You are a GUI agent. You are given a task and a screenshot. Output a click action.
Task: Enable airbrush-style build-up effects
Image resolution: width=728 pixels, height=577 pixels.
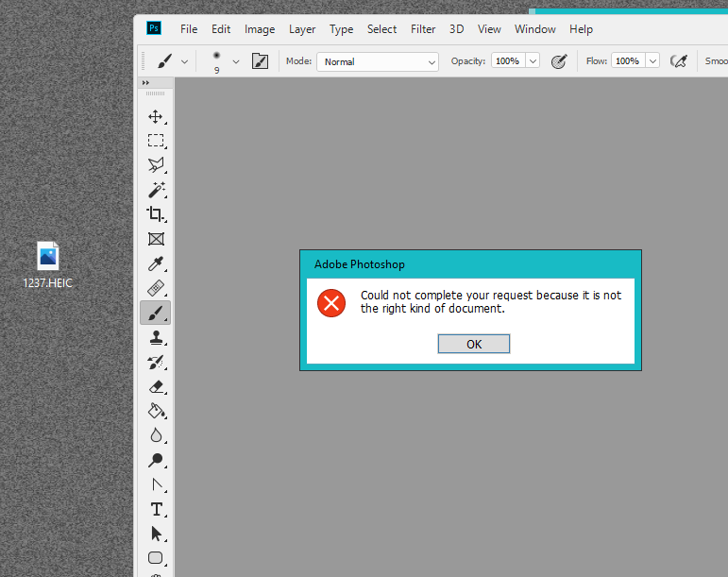click(x=678, y=61)
